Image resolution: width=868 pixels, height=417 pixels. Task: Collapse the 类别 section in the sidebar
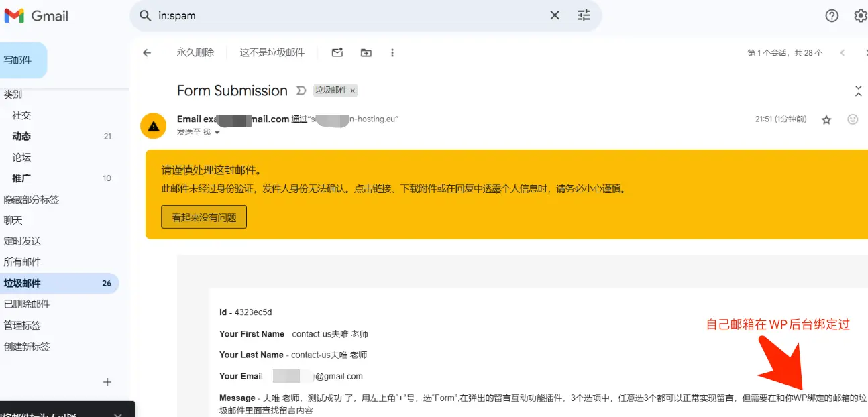[13, 95]
